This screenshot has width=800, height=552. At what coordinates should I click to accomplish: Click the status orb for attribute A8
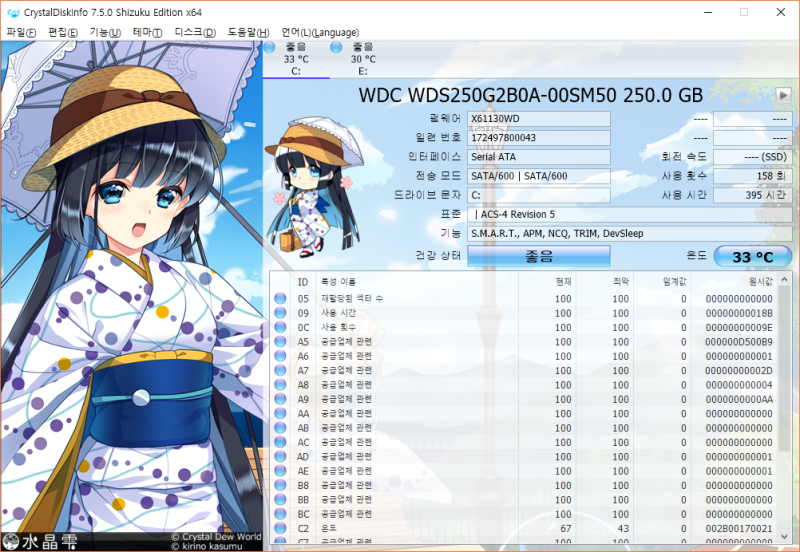280,384
